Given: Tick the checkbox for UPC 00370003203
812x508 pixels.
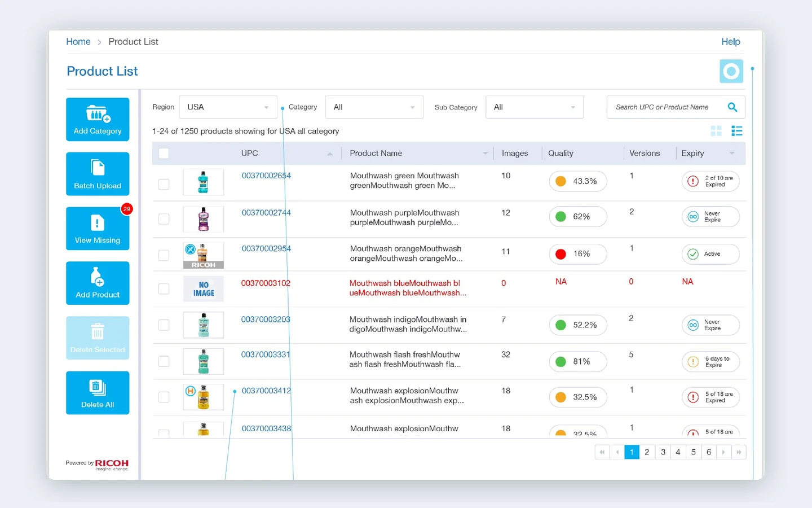Looking at the screenshot, I should tap(164, 325).
